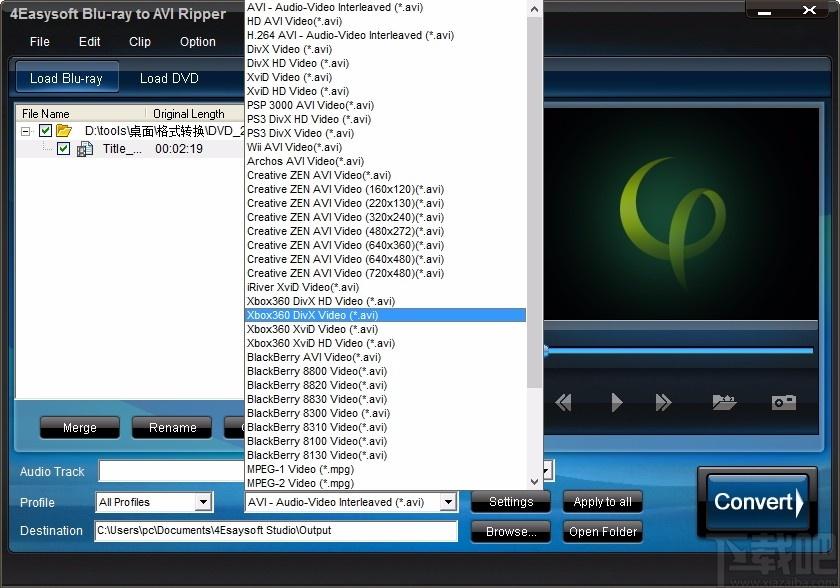
Task: Select BlackBerry 8300 Video option
Action: (385, 413)
